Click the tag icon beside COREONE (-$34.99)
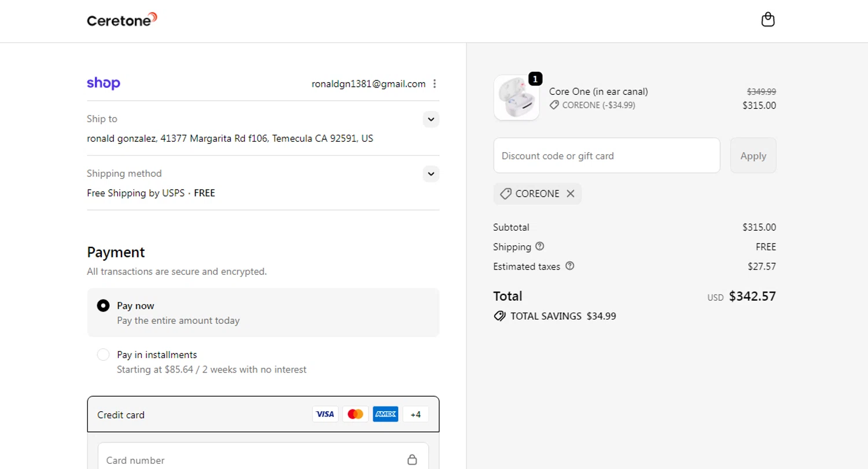The width and height of the screenshot is (868, 469). point(554,105)
